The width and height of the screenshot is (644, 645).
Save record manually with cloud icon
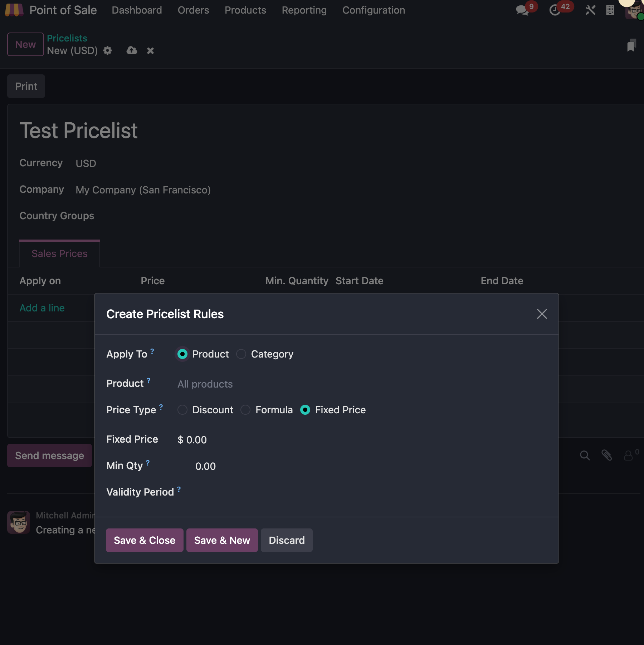(x=132, y=51)
